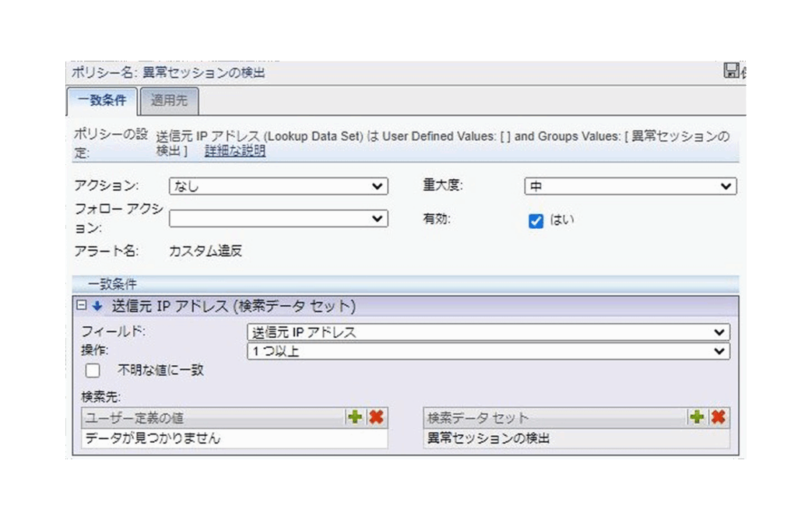This screenshot has width=812, height=520.
Task: Open the フォロー アクション dropdown
Action: click(278, 219)
